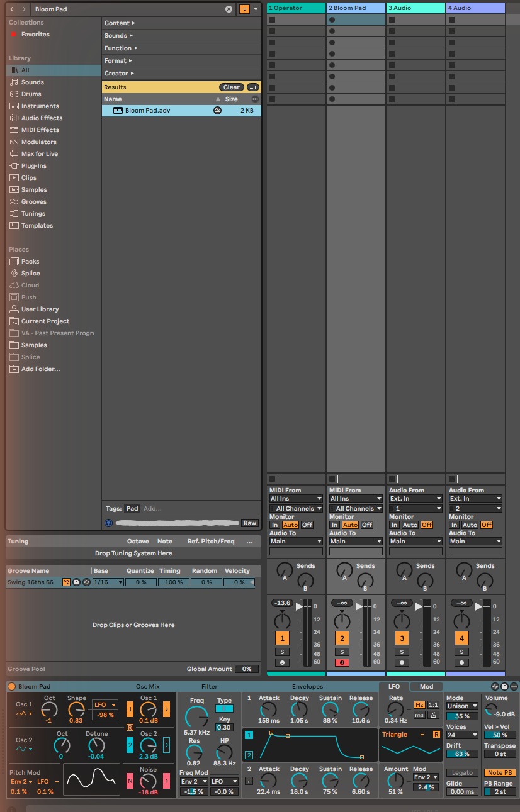Toggle the Bloom Pad device on/off
The width and height of the screenshot is (520, 812).
11,686
